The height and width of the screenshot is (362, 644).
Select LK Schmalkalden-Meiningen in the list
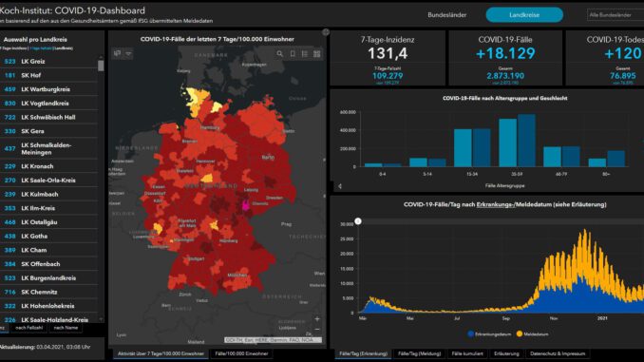[x=48, y=149]
